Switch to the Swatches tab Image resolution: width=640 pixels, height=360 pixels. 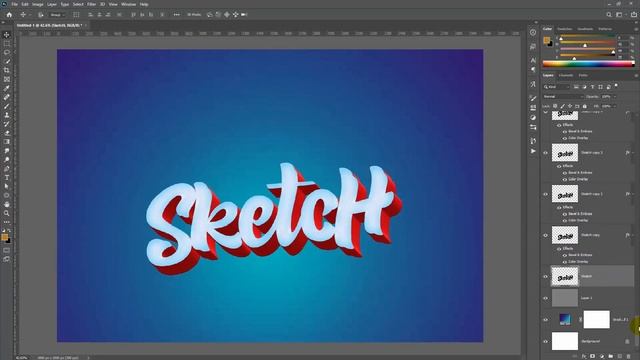(x=564, y=29)
